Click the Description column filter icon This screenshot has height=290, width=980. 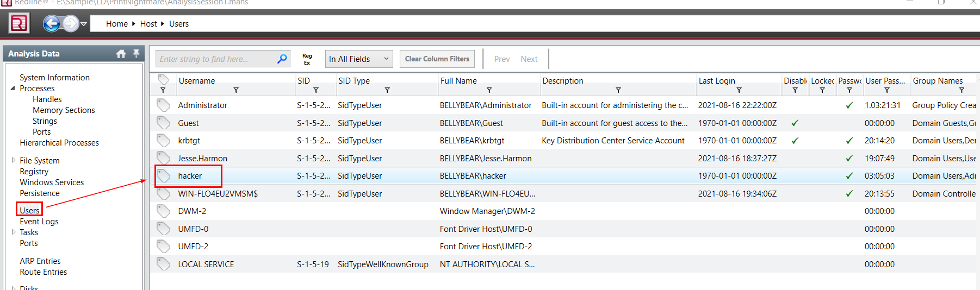tap(618, 90)
